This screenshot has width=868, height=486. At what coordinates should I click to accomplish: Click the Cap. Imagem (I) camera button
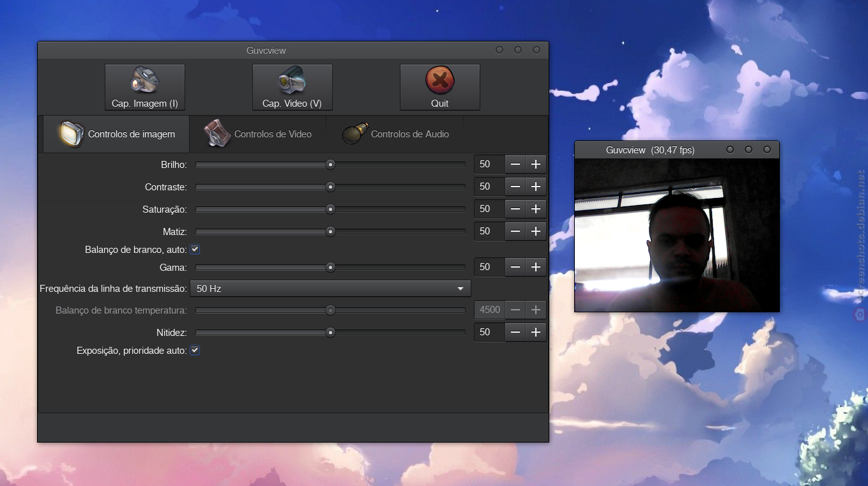pos(145,87)
